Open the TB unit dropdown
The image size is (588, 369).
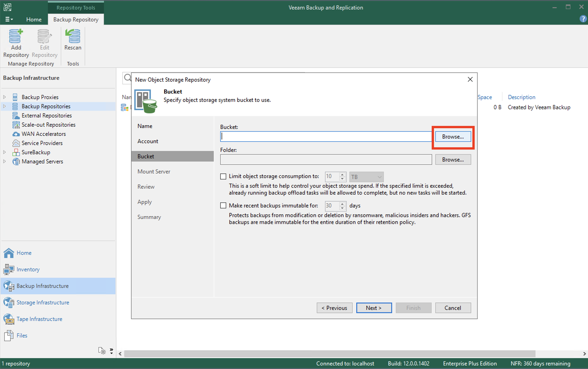[x=366, y=177]
